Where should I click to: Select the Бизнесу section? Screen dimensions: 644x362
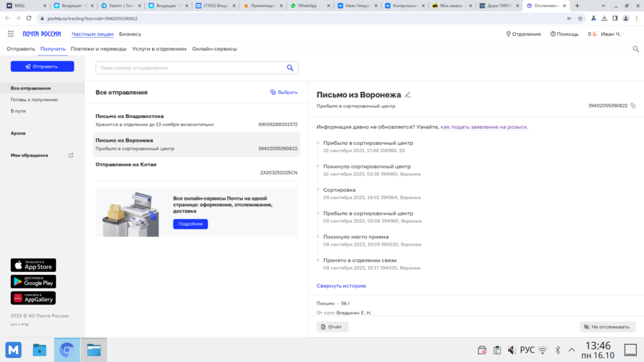(130, 34)
